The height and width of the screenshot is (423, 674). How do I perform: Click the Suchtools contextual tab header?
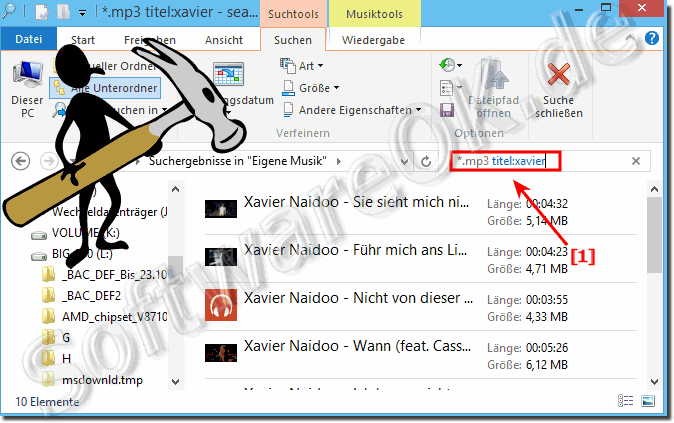pos(293,14)
